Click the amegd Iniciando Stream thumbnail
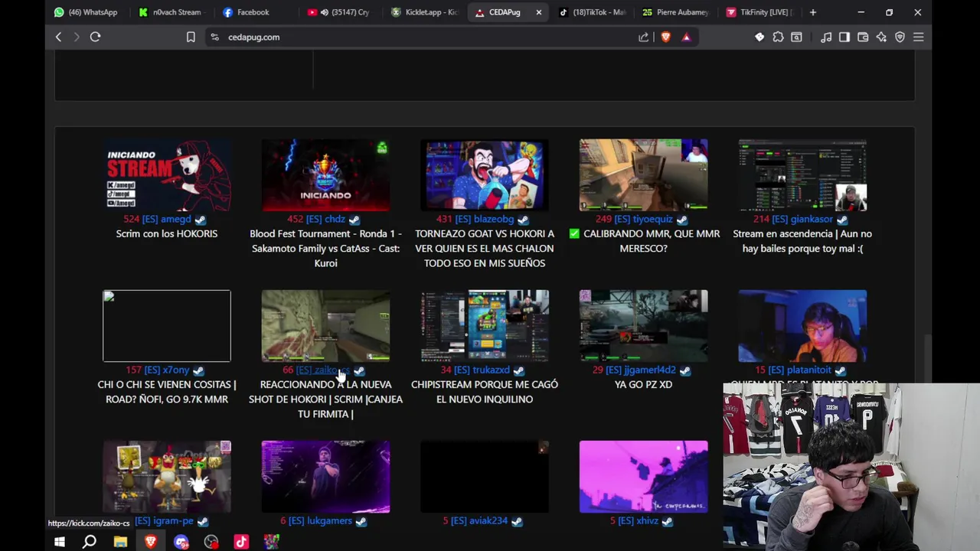 click(x=166, y=174)
